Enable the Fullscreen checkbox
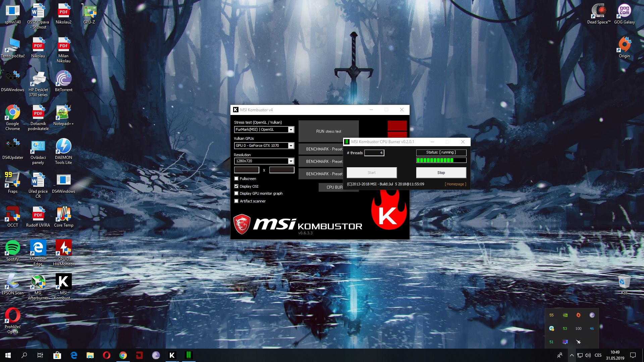 pos(236,179)
